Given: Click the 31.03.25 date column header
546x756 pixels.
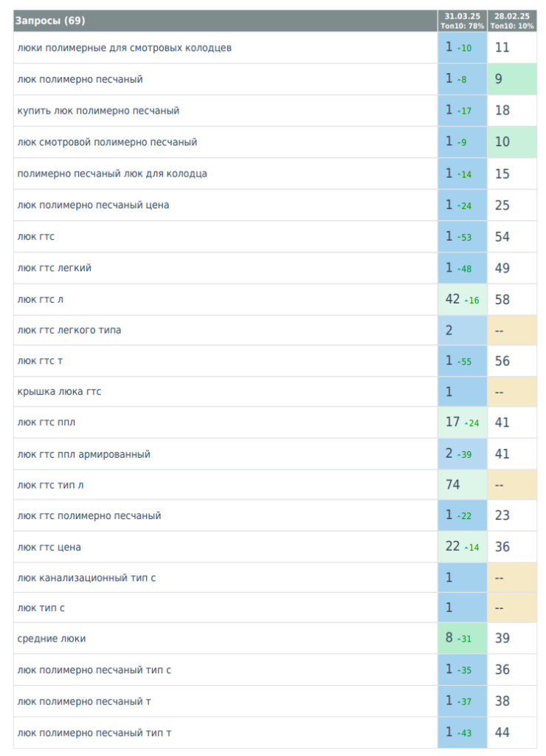Looking at the screenshot, I should click(462, 21).
